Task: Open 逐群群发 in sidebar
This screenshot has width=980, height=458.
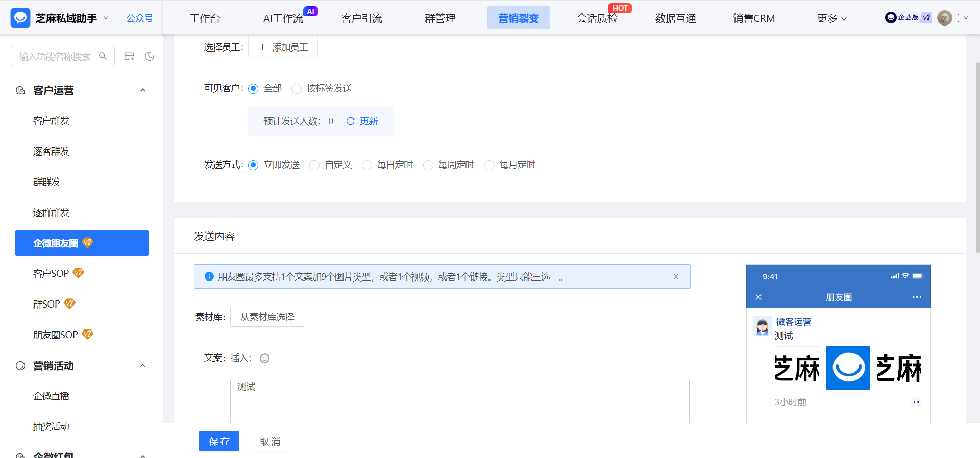Action: [x=51, y=213]
